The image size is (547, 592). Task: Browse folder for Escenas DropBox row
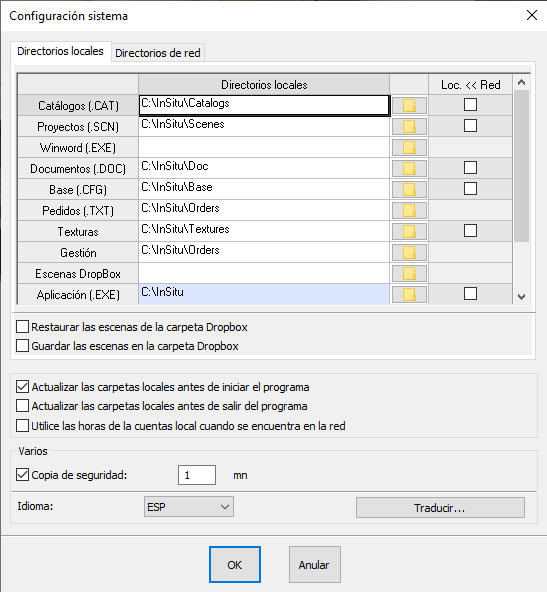pos(409,274)
